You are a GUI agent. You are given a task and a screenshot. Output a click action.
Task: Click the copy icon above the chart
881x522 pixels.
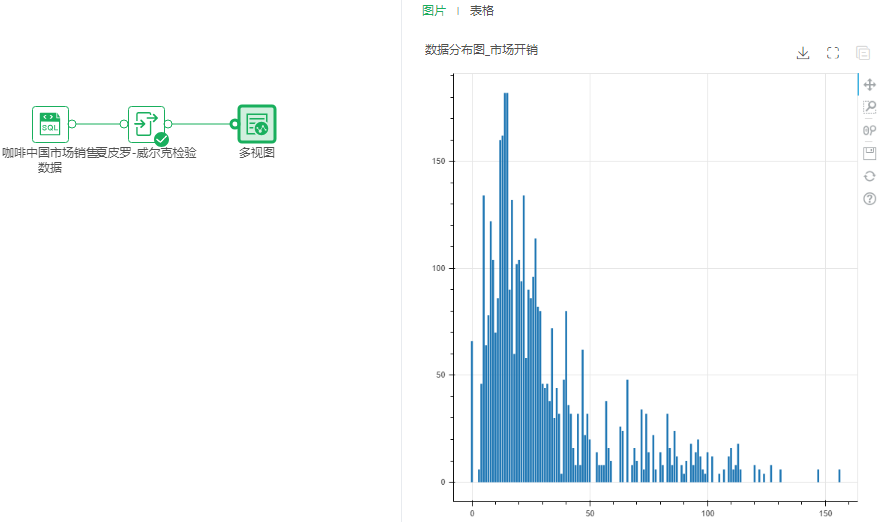click(863, 53)
